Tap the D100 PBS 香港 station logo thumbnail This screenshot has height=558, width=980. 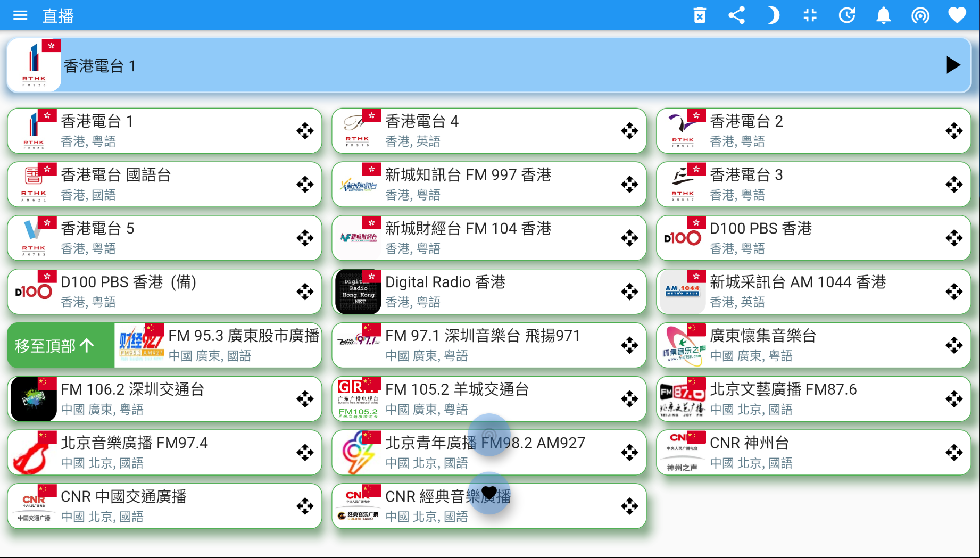click(683, 238)
